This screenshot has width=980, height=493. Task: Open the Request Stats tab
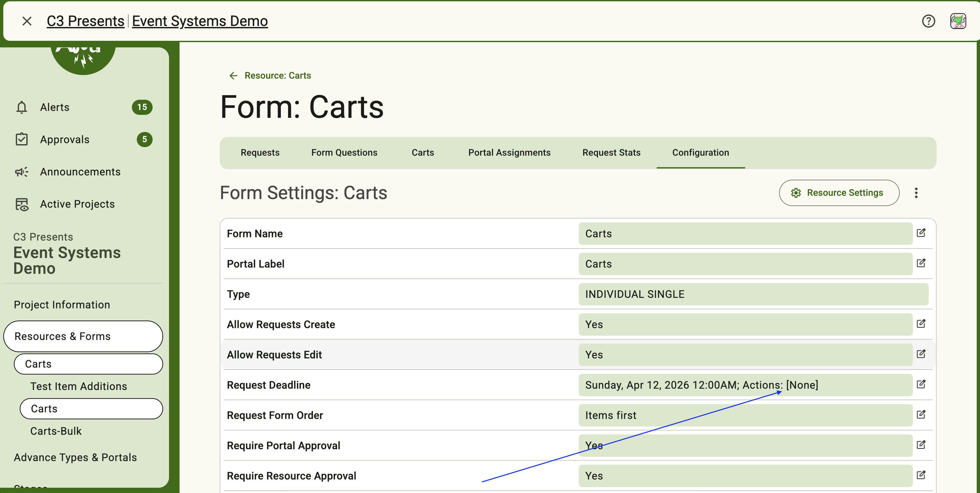(611, 153)
